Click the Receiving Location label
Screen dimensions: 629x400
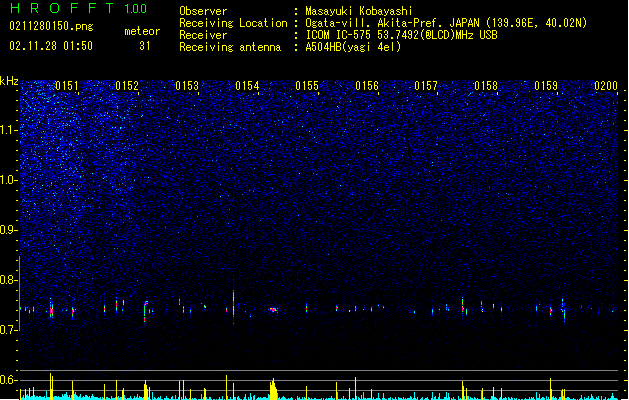233,23
